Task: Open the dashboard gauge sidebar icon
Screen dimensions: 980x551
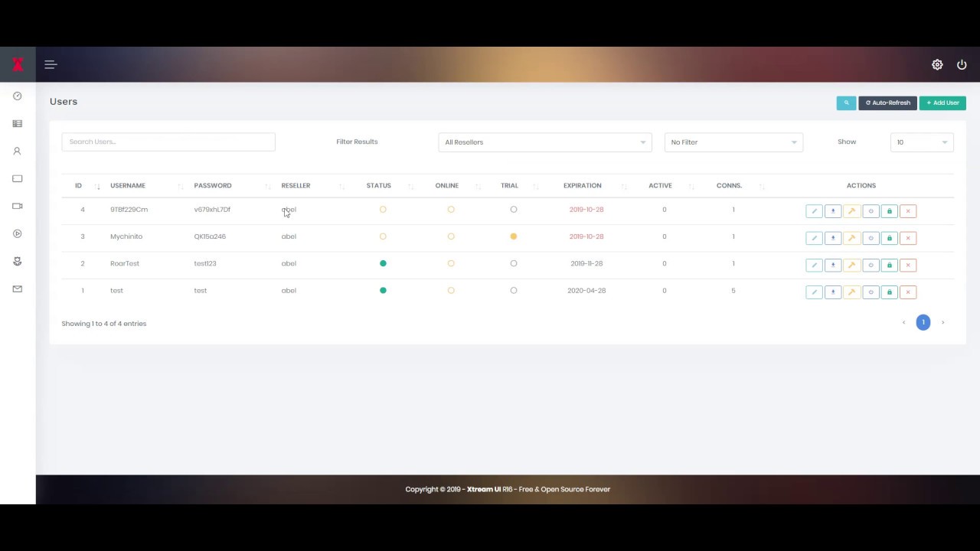Action: pyautogui.click(x=17, y=96)
